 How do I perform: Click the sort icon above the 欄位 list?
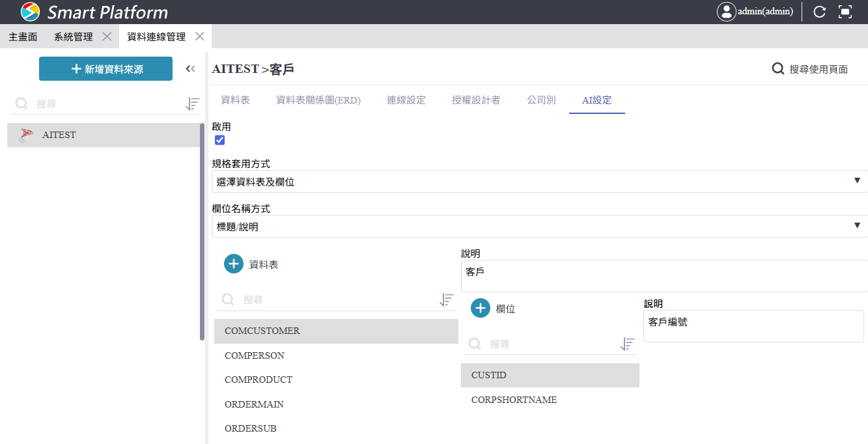click(627, 344)
